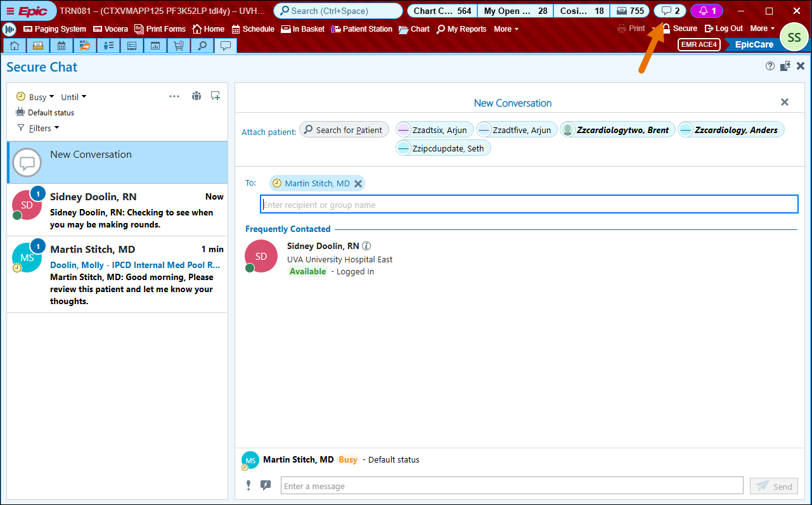Open Sidney Doolin, RN conversation in list
This screenshot has height=505, width=812.
(x=117, y=210)
